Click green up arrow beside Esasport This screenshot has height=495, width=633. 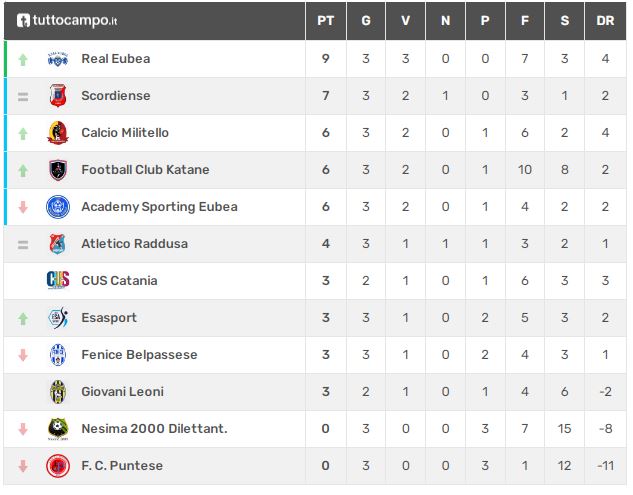(23, 319)
